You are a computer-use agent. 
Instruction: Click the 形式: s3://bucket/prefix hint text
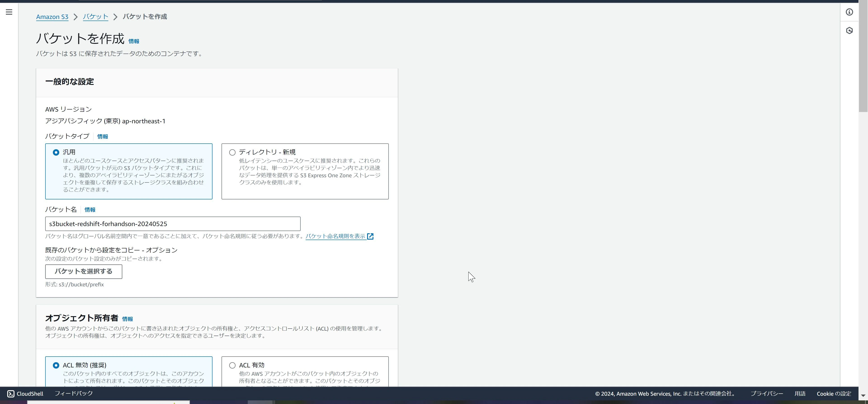click(x=74, y=285)
